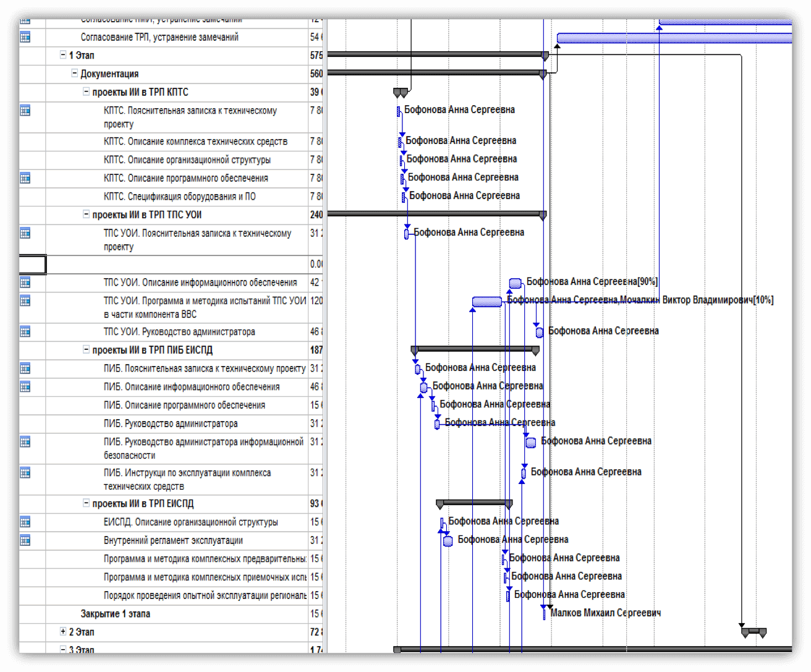This screenshot has width=811, height=672.
Task: Click note indicator icon for Согласование ТРП row
Action: pyautogui.click(x=25, y=37)
